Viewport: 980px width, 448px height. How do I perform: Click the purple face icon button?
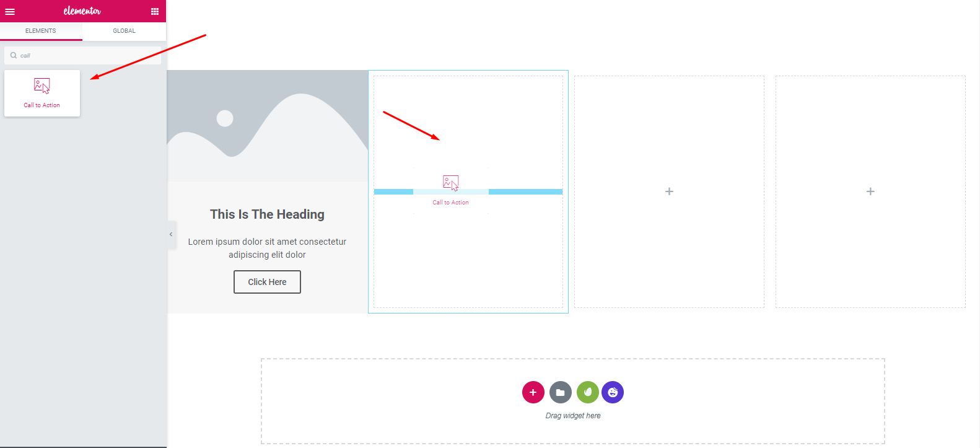613,392
